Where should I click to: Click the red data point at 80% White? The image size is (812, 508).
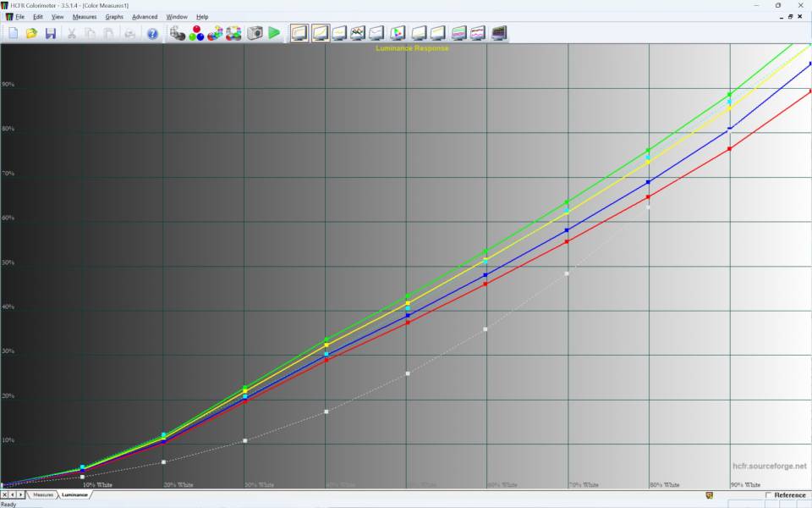[649, 197]
